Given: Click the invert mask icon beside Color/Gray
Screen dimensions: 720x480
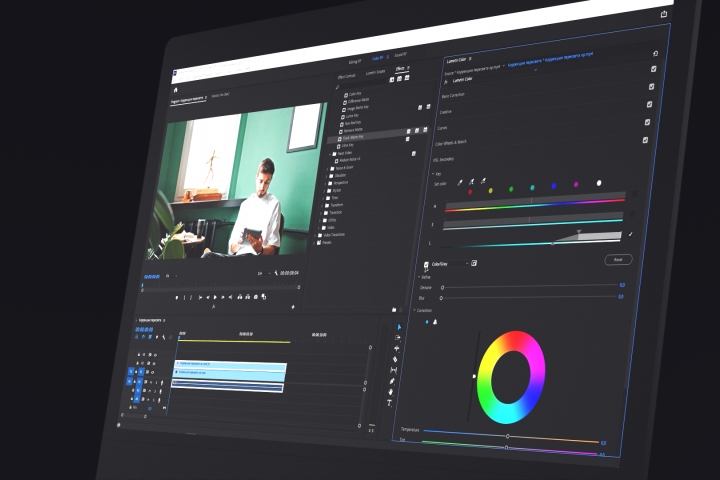Looking at the screenshot, I should click(x=474, y=263).
